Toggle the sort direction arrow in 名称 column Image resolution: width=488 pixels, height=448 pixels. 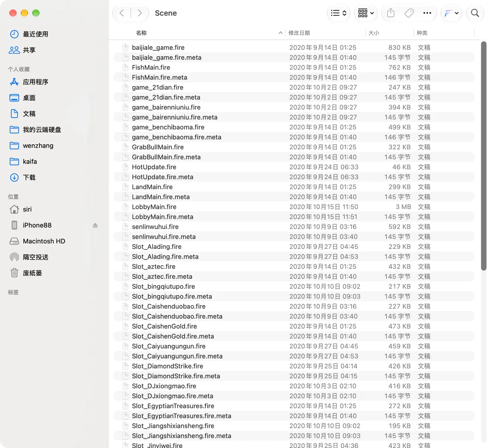point(281,33)
